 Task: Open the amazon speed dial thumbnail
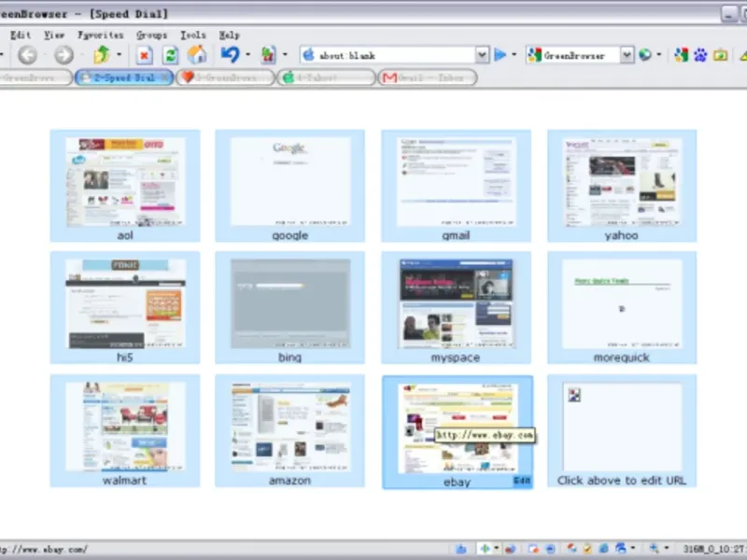(289, 430)
